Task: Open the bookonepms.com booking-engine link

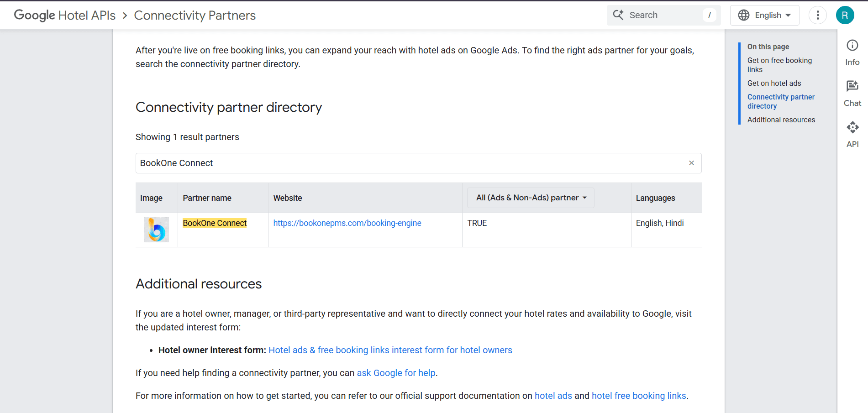Action: click(347, 223)
